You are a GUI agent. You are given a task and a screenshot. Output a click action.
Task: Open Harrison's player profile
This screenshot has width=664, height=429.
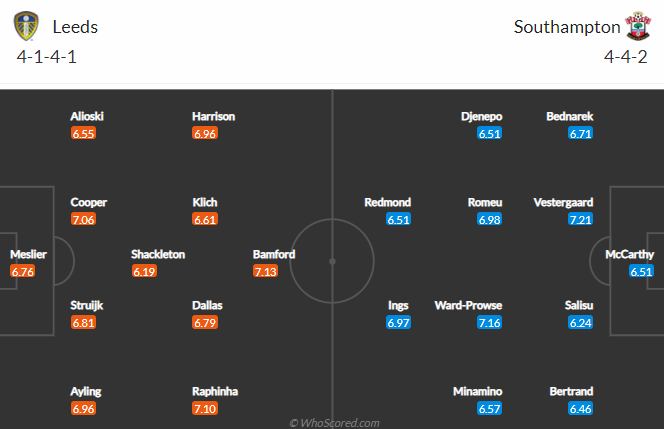click(213, 116)
